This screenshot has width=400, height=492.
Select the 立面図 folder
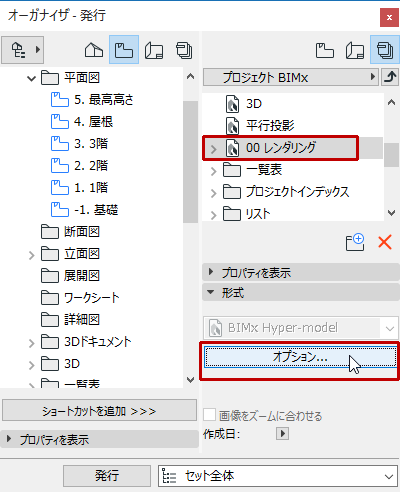[70, 254]
